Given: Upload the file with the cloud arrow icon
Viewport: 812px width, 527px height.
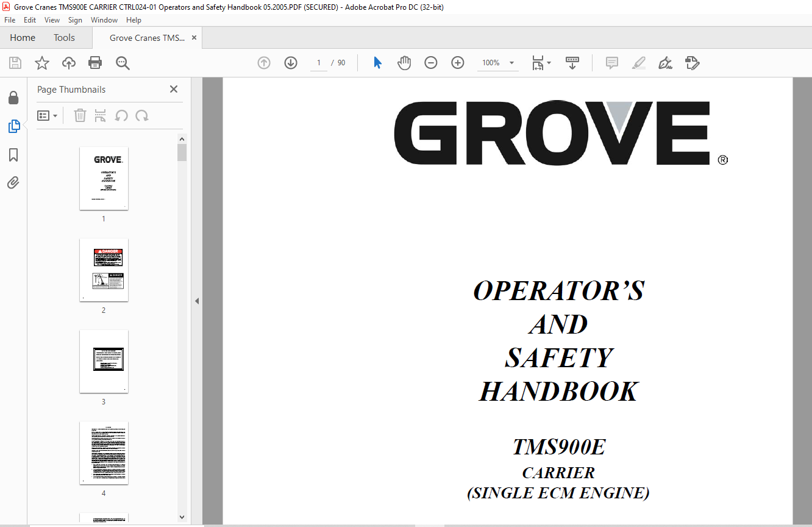Looking at the screenshot, I should (x=69, y=63).
